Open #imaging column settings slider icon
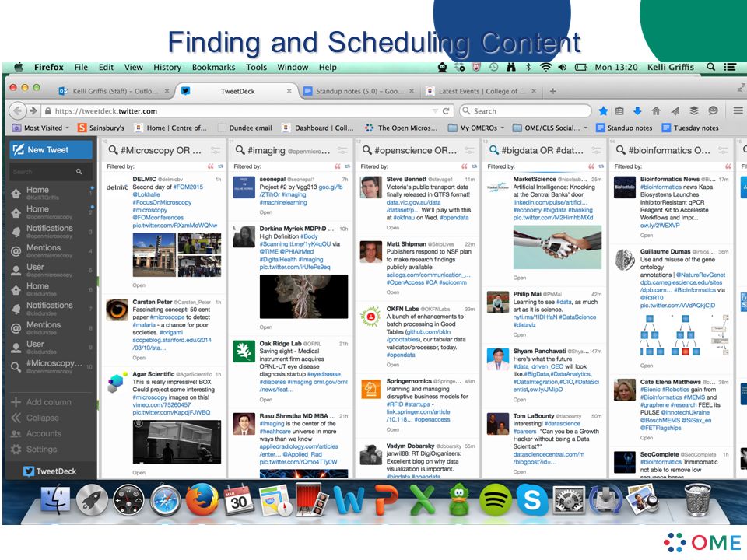747x560 pixels. [x=342, y=150]
